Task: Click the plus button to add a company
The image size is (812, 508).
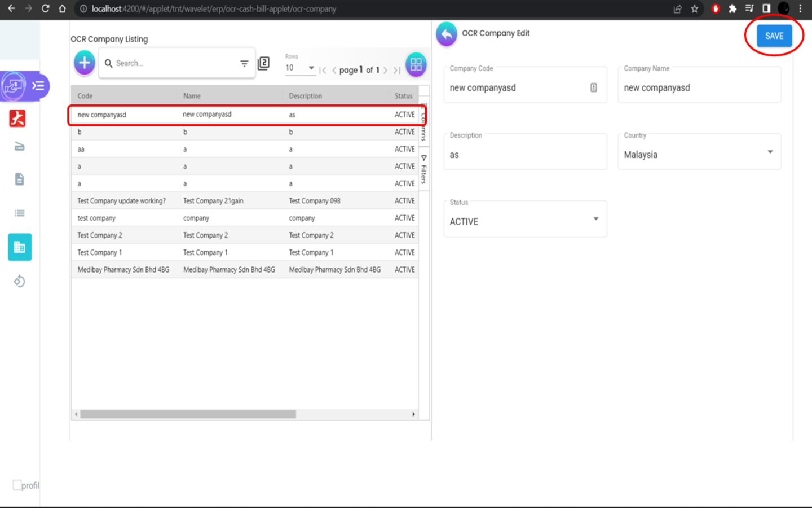Action: pyautogui.click(x=85, y=63)
